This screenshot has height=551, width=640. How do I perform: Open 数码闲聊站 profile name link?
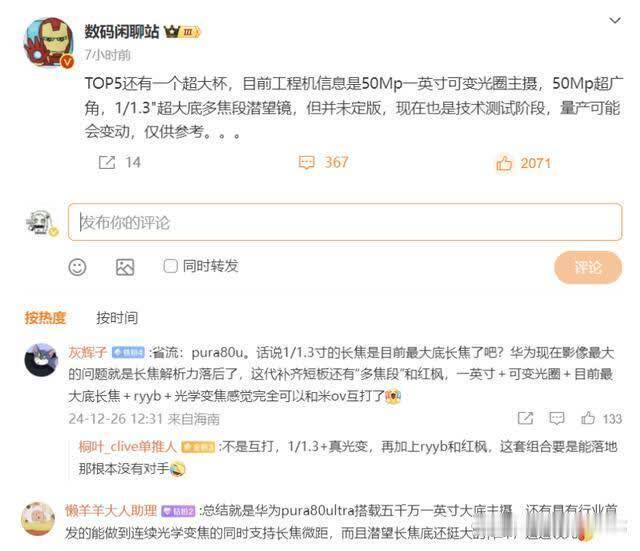tap(122, 31)
